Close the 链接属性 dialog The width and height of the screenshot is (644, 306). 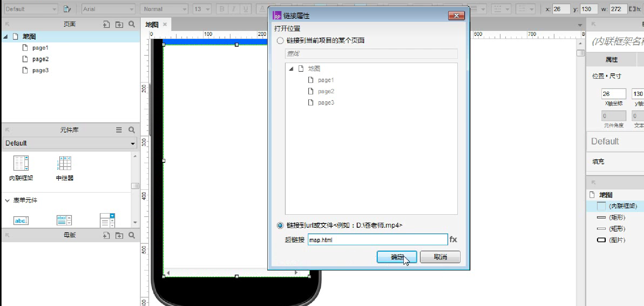pos(456,16)
